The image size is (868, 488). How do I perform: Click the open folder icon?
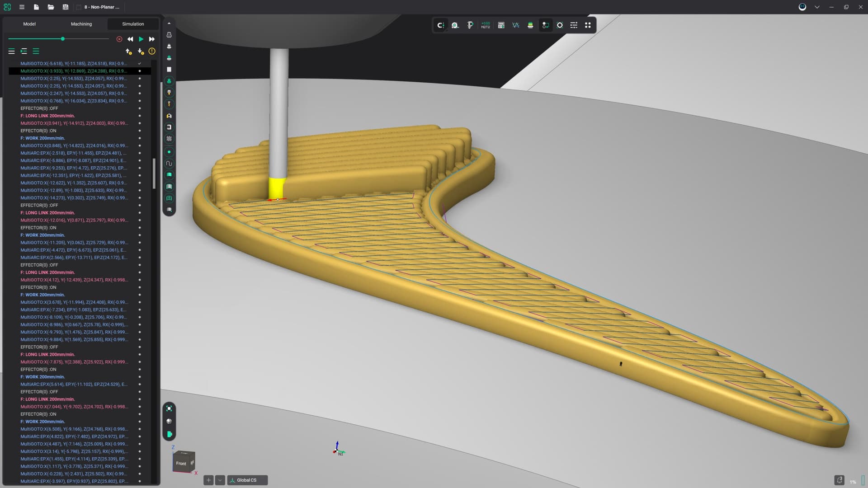point(51,7)
